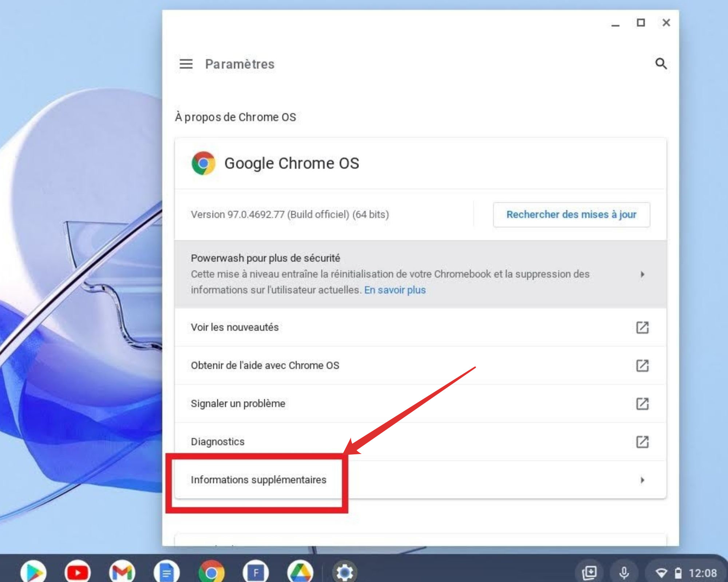Image resolution: width=728 pixels, height=582 pixels.
Task: Open external link icon for Voir les nouveautés
Action: 642,327
